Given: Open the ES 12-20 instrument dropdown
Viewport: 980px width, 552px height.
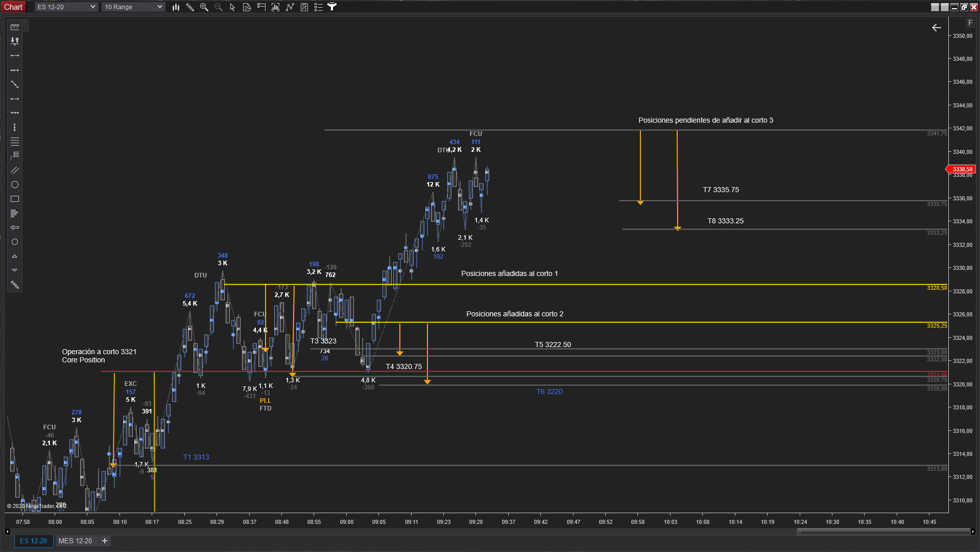Looking at the screenshot, I should [x=66, y=7].
